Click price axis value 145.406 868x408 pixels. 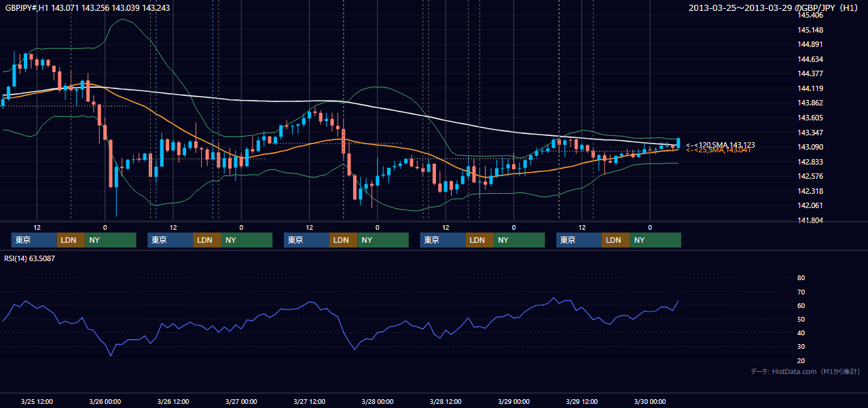coord(810,15)
